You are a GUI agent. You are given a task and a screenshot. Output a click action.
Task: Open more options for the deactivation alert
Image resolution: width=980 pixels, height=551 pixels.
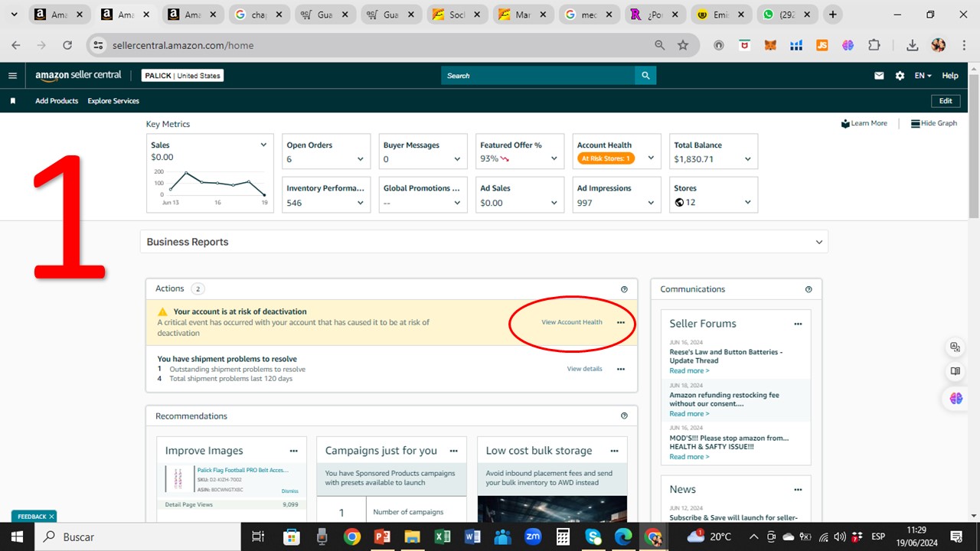[x=621, y=322]
